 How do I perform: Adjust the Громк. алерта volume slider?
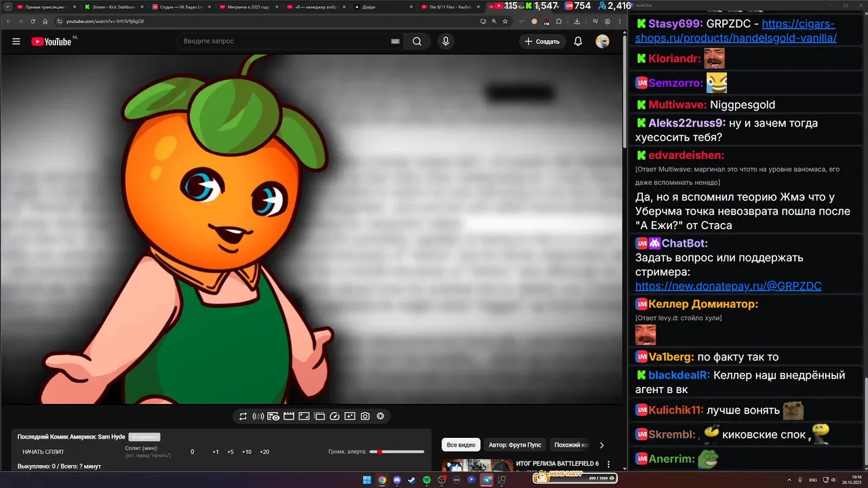tap(397, 452)
